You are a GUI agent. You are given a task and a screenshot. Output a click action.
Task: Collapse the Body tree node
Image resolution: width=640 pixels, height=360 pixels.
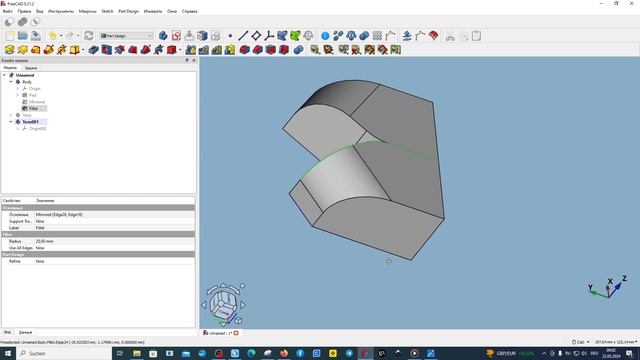point(11,82)
